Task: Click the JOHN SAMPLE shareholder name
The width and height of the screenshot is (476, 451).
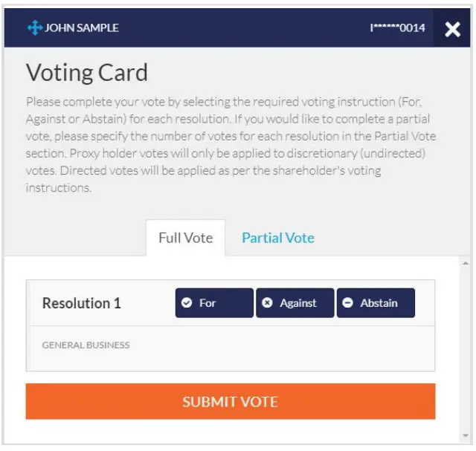Action: [x=82, y=28]
